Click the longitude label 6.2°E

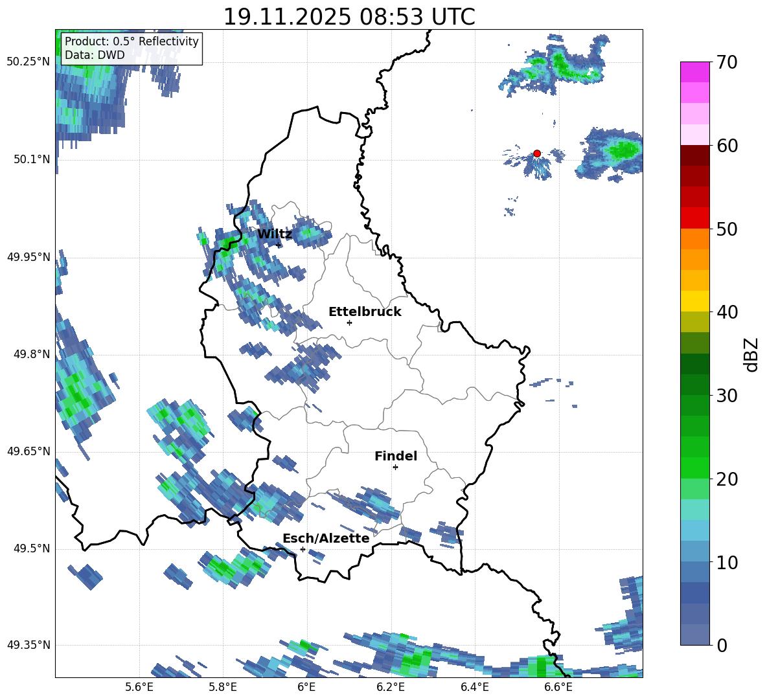pos(391,687)
